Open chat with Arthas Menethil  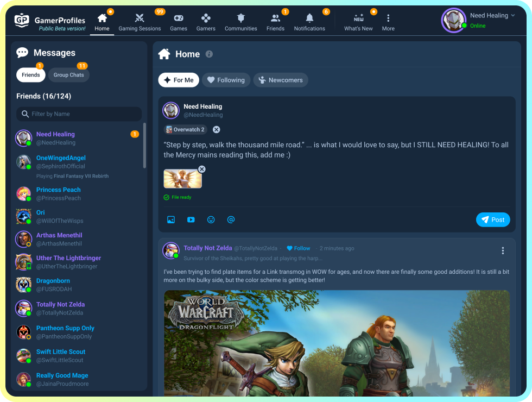pos(78,239)
